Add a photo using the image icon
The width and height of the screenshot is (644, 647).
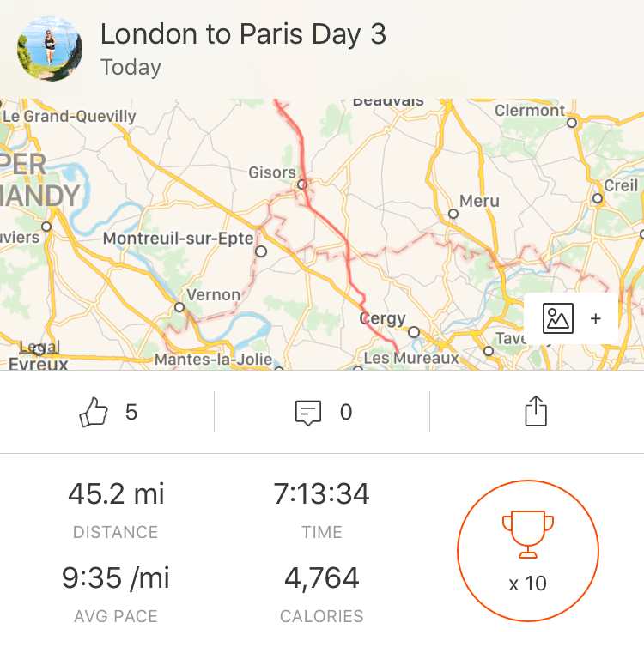click(x=558, y=318)
